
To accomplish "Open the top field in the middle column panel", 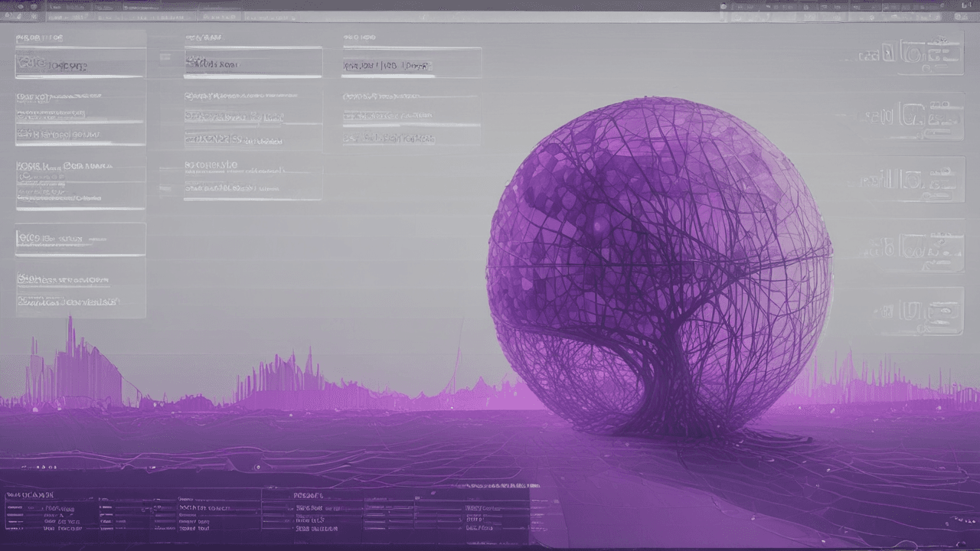I will (x=253, y=64).
